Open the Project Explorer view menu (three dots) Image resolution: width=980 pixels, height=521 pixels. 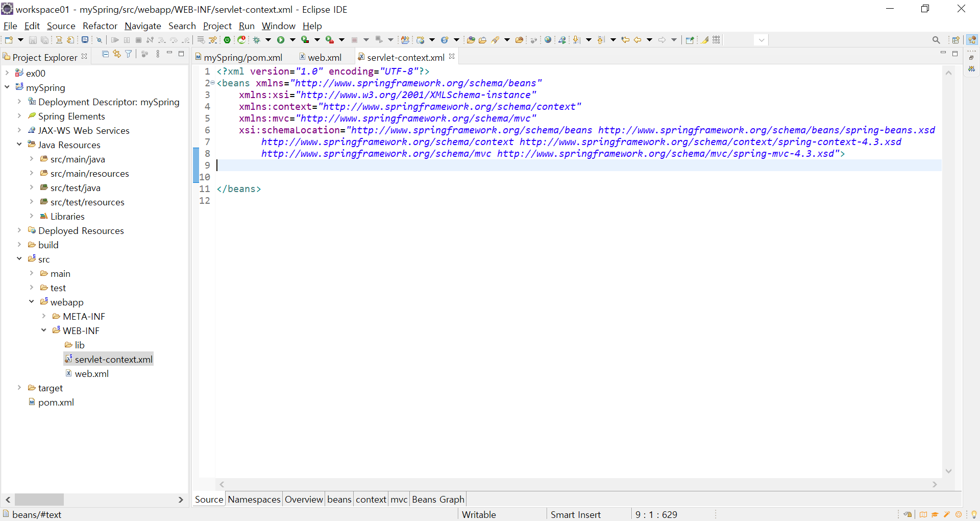[x=158, y=54]
